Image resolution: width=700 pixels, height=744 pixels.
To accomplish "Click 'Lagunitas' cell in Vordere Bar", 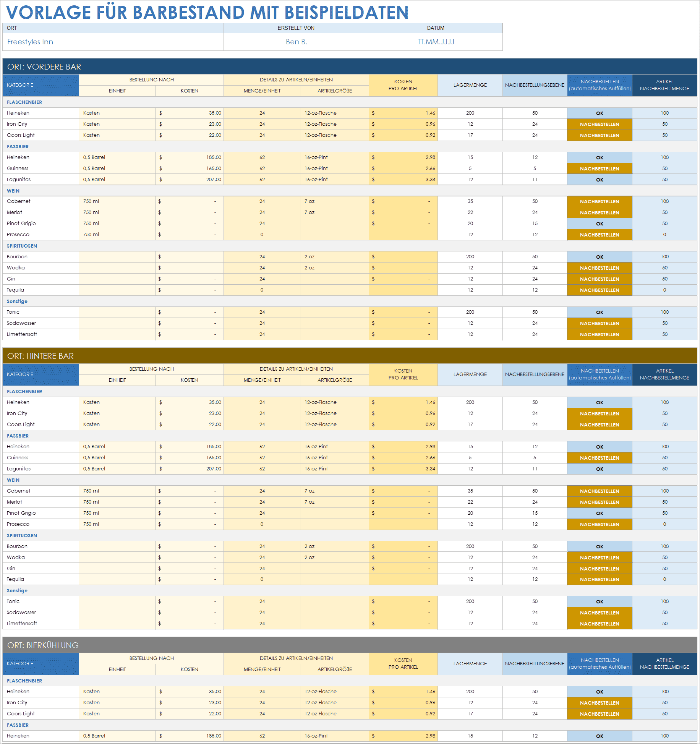I will (41, 179).
